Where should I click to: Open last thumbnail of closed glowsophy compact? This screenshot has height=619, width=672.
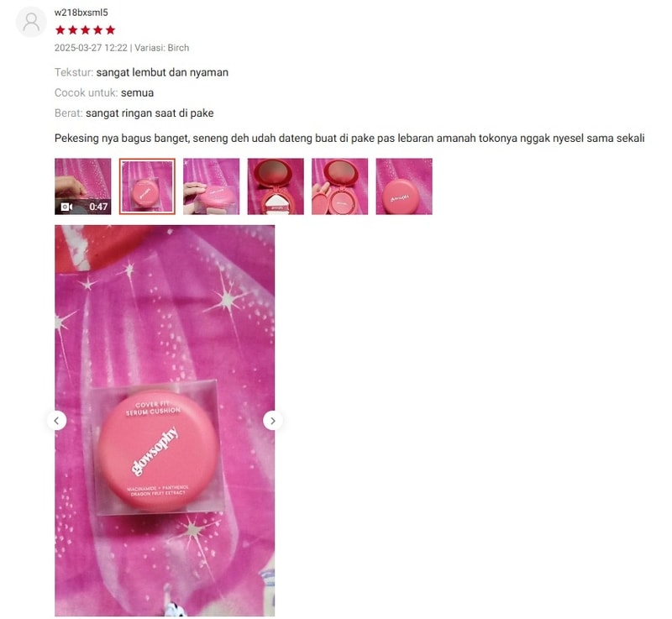pyautogui.click(x=404, y=186)
